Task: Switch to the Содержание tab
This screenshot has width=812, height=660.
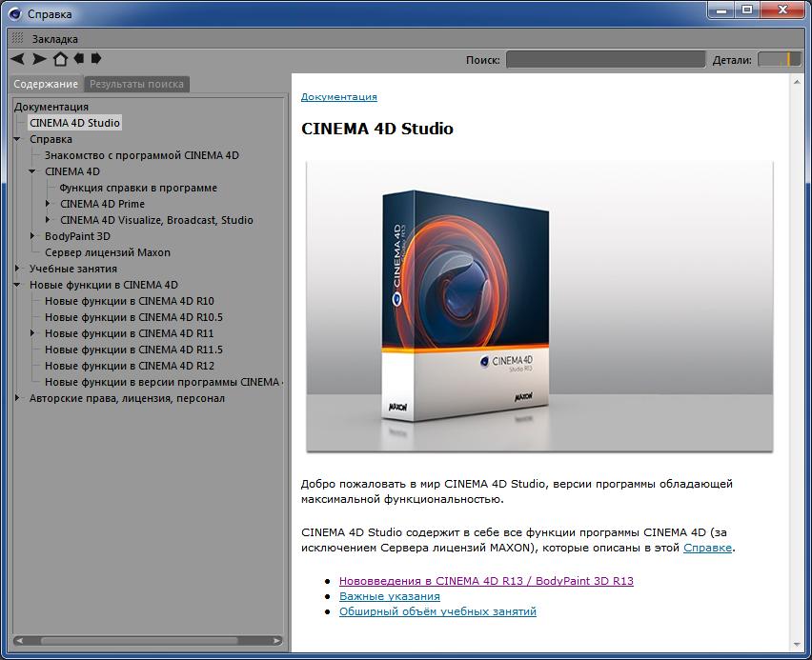Action: click(x=46, y=84)
